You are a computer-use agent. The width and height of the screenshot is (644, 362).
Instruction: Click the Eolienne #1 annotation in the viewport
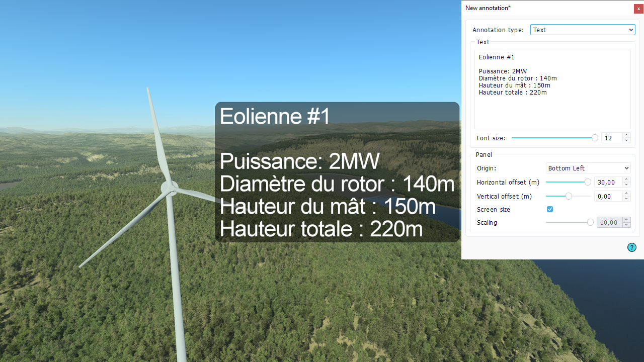[x=337, y=172]
